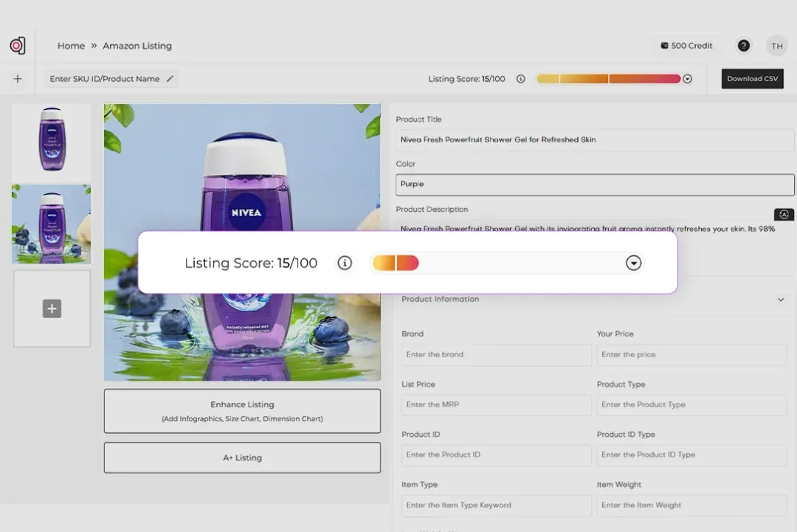The height and width of the screenshot is (532, 797).
Task: Click the Enter the brand field
Action: [496, 355]
